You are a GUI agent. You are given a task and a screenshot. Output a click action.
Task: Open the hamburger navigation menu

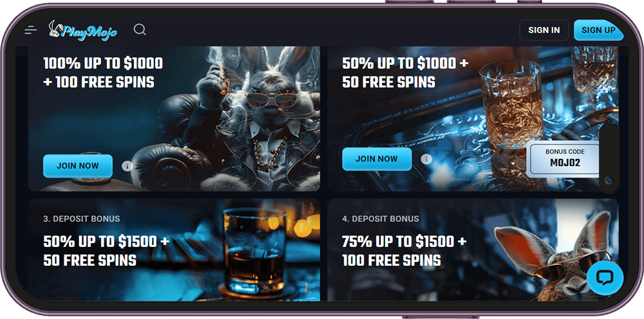31,30
